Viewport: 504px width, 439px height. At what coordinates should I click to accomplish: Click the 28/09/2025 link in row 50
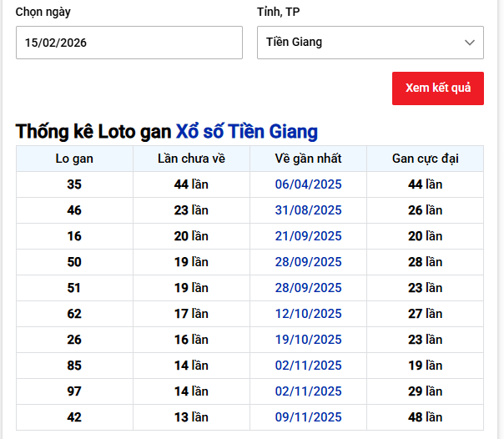pyautogui.click(x=308, y=262)
